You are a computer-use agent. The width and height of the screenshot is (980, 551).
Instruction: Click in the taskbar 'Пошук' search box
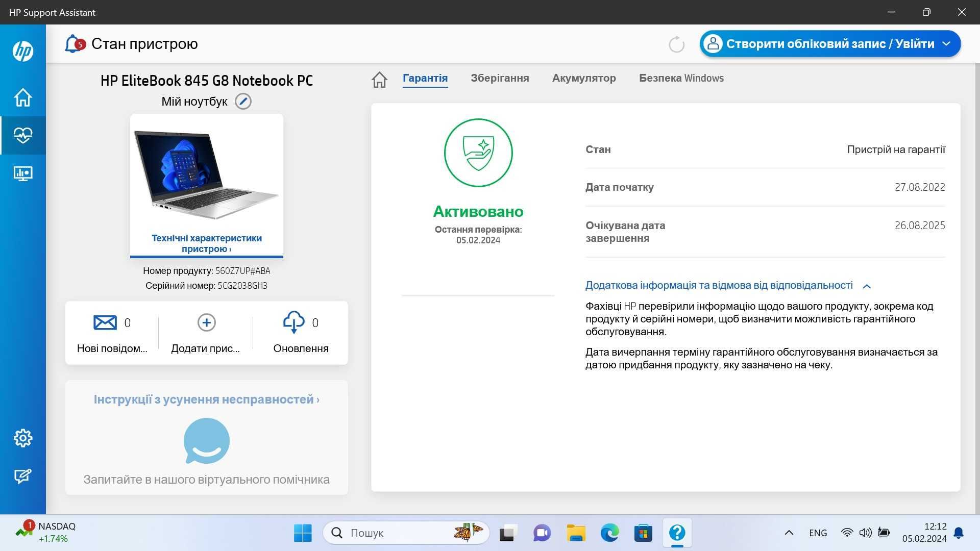406,533
